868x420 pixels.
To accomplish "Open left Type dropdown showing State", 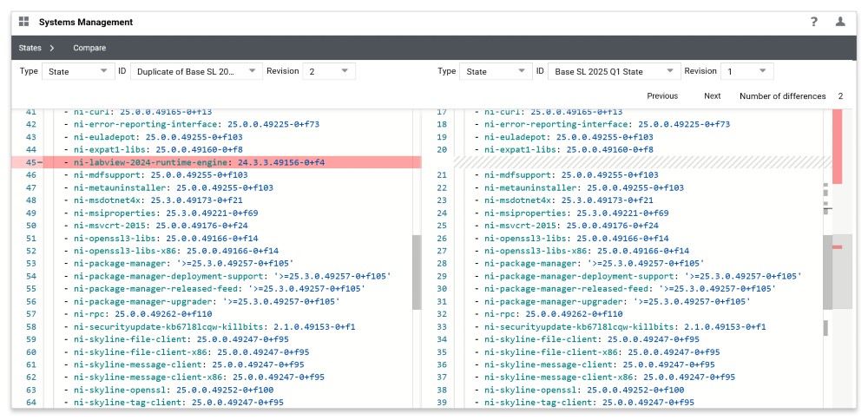I will (77, 71).
